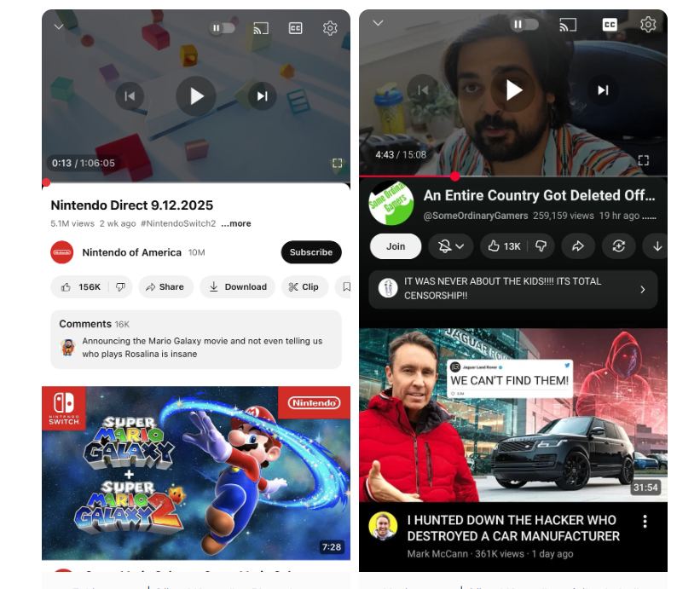700x589 pixels.
Task: Toggle autoplay switch on dark-theme player
Action: [524, 24]
